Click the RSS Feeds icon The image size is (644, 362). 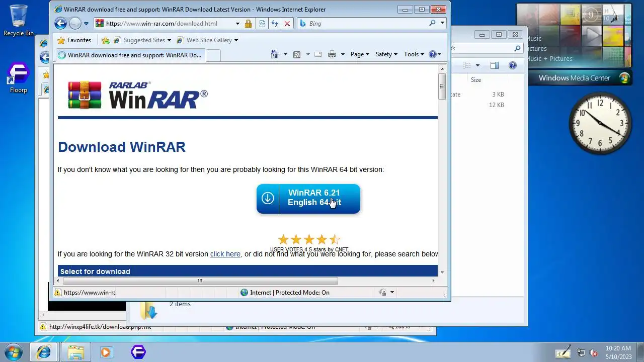pyautogui.click(x=297, y=54)
